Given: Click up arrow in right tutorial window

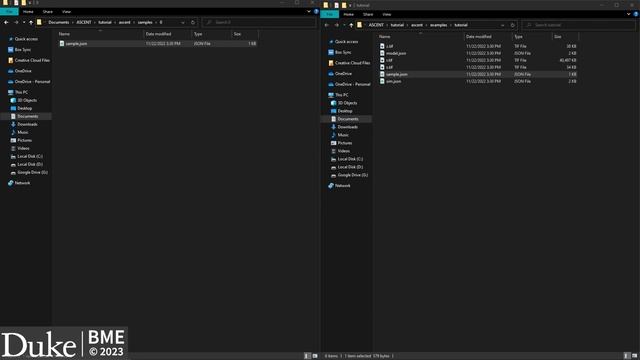Looking at the screenshot, I should [351, 25].
